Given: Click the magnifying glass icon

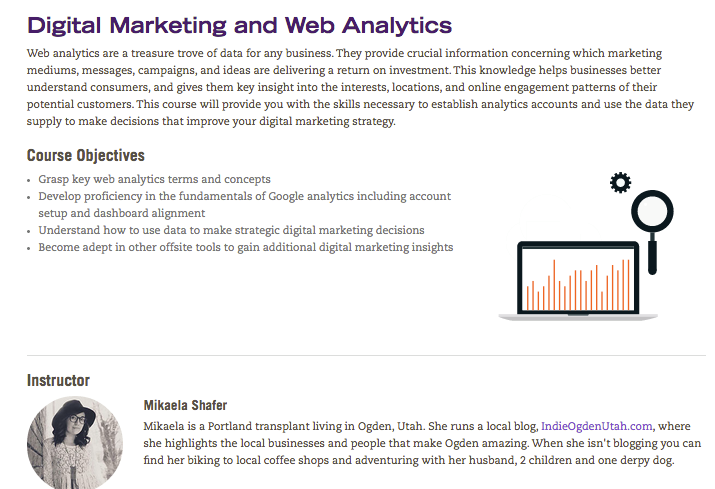Looking at the screenshot, I should pos(640,213).
